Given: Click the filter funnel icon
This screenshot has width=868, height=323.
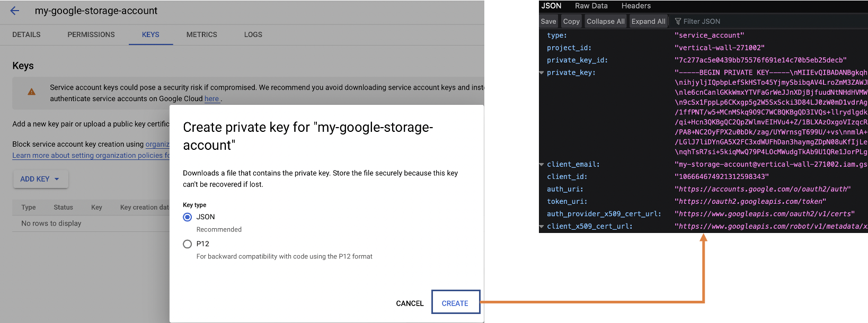Looking at the screenshot, I should tap(678, 22).
